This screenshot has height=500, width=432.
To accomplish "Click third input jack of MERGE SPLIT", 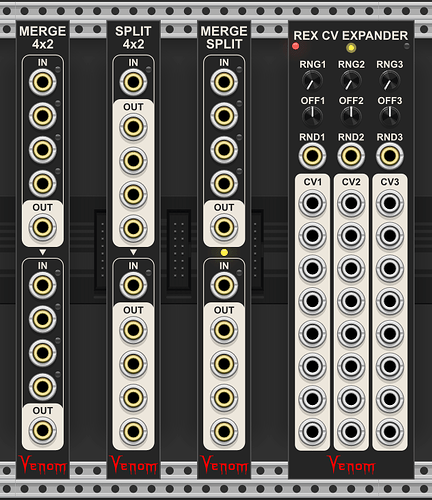I will tap(224, 149).
